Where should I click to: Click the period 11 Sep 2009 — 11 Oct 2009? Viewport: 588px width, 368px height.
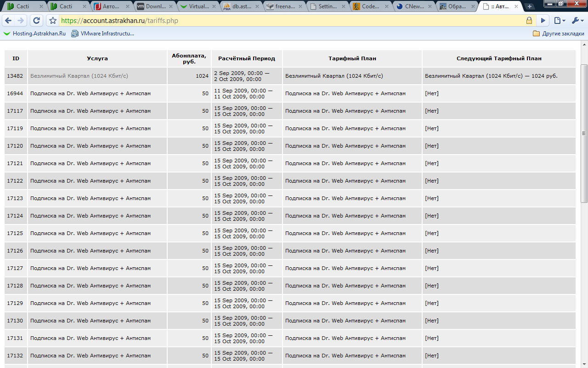point(247,93)
